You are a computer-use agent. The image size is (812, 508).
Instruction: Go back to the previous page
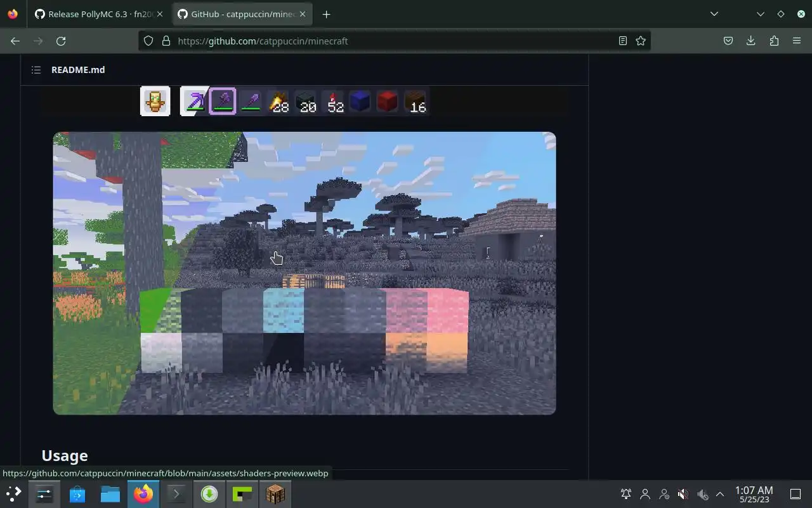(15, 41)
